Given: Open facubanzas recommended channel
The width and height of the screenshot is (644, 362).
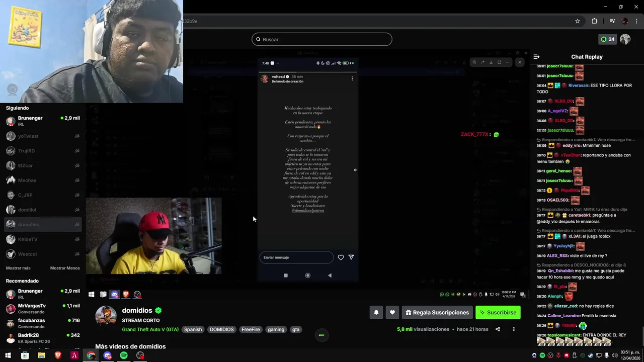Looking at the screenshot, I should (x=43, y=323).
